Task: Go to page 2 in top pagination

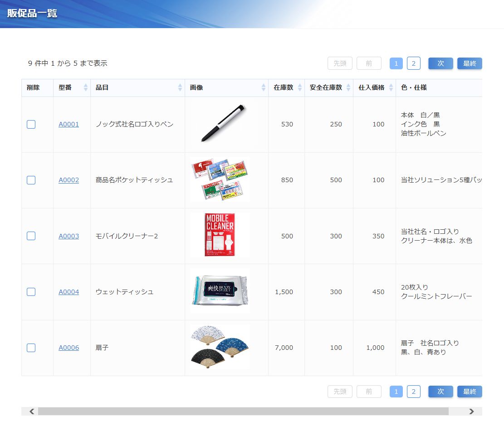Action: 413,63
